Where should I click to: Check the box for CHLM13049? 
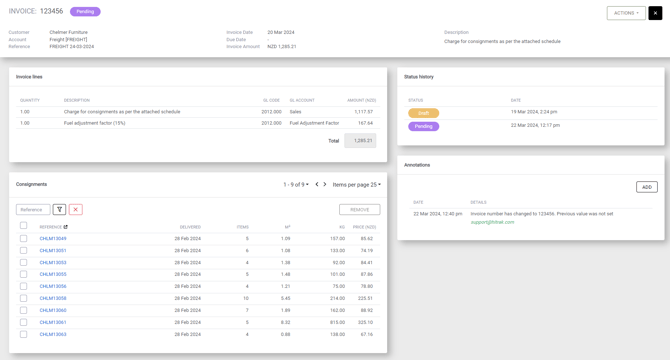(x=24, y=238)
